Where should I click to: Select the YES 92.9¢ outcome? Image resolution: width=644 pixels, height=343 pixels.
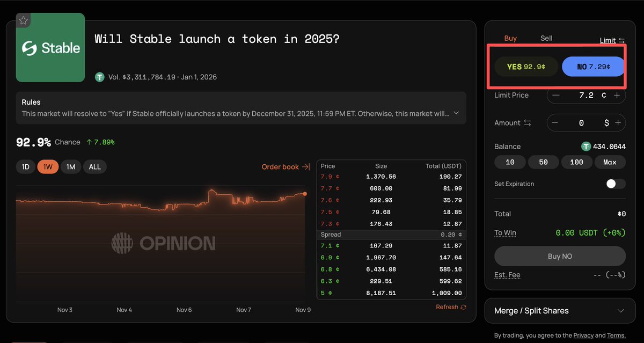526,67
